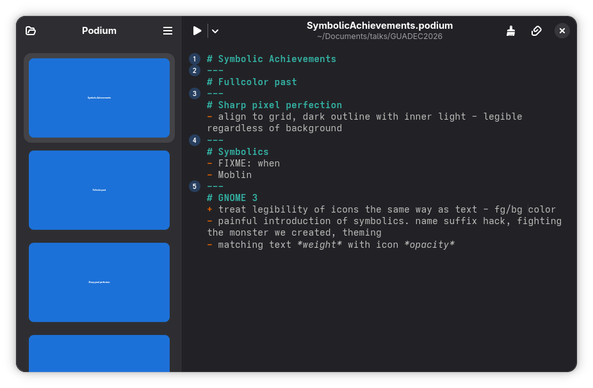The height and width of the screenshot is (388, 593).
Task: Click the 'align to grid, dark outline' line
Action: (x=365, y=116)
